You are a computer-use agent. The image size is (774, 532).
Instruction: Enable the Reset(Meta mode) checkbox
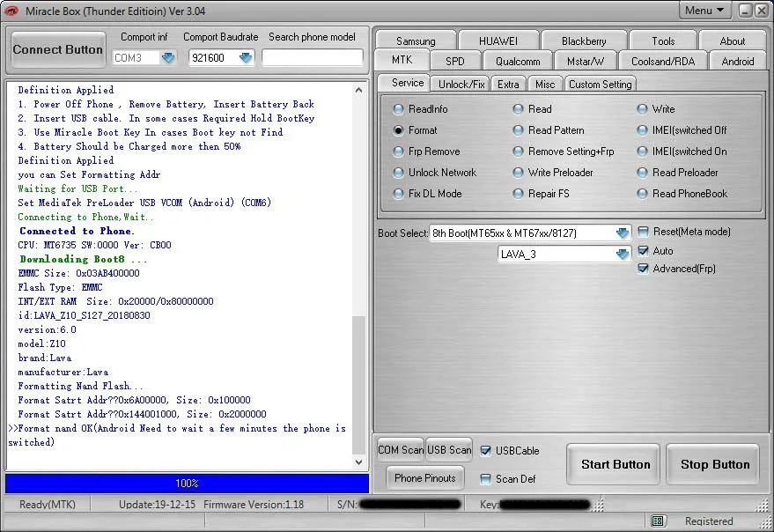click(644, 232)
